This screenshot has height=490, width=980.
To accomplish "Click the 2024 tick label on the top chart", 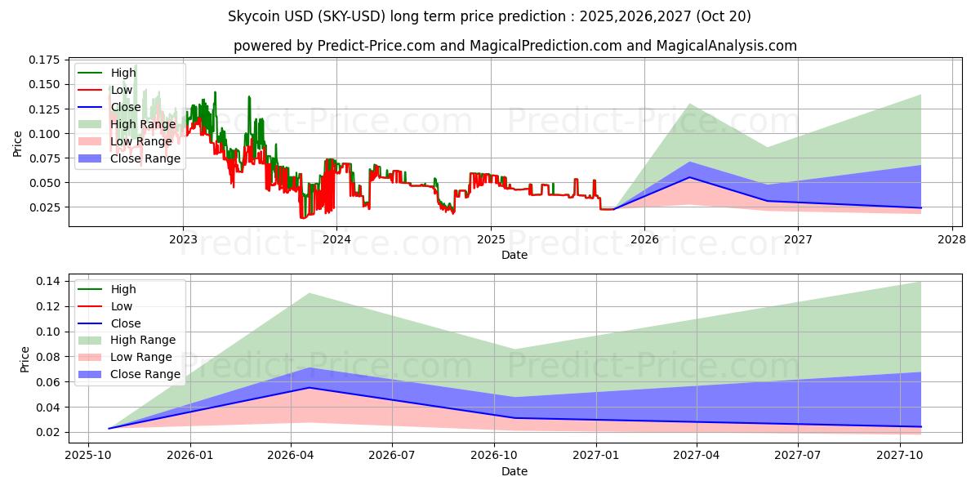I will (x=336, y=240).
